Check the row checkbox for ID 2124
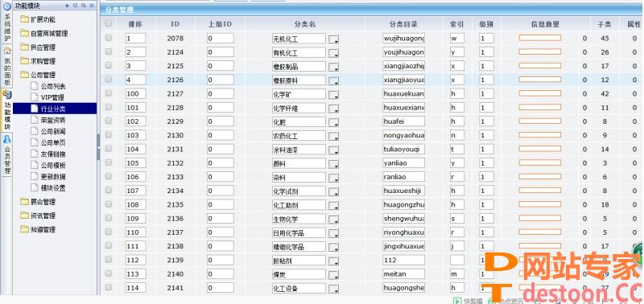This screenshot has height=304, width=644. [x=109, y=51]
